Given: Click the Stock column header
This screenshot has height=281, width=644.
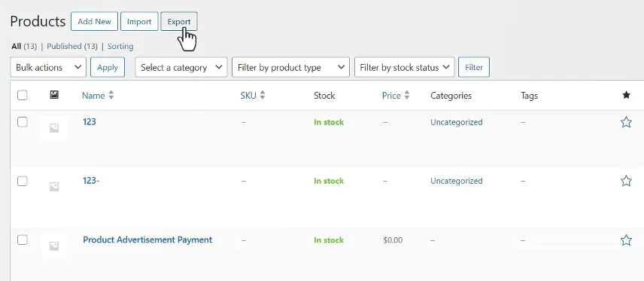Looking at the screenshot, I should click(324, 96).
